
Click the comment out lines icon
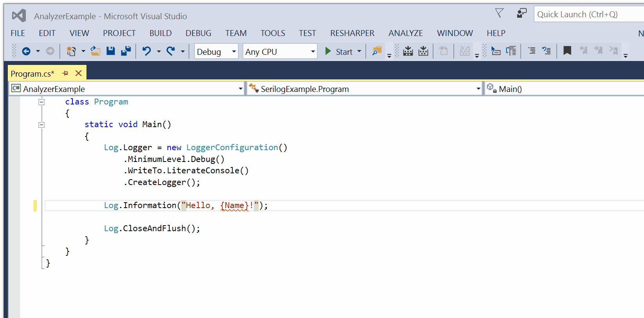pos(532,51)
